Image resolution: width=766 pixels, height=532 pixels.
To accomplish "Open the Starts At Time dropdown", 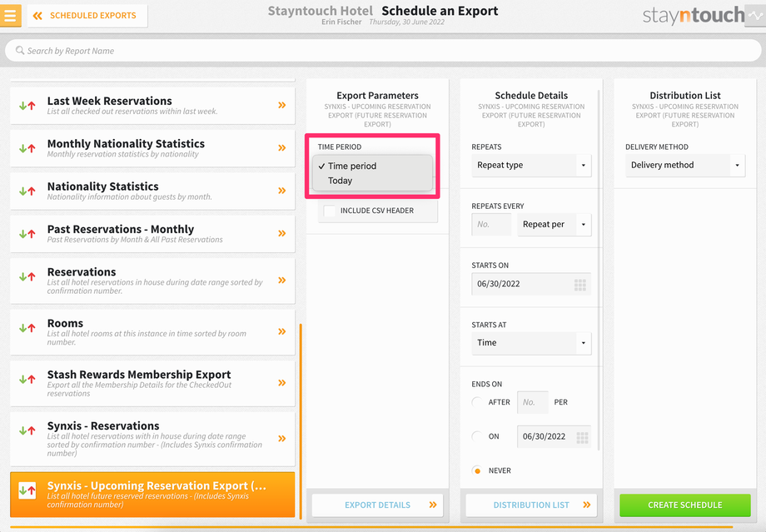I will (x=531, y=343).
